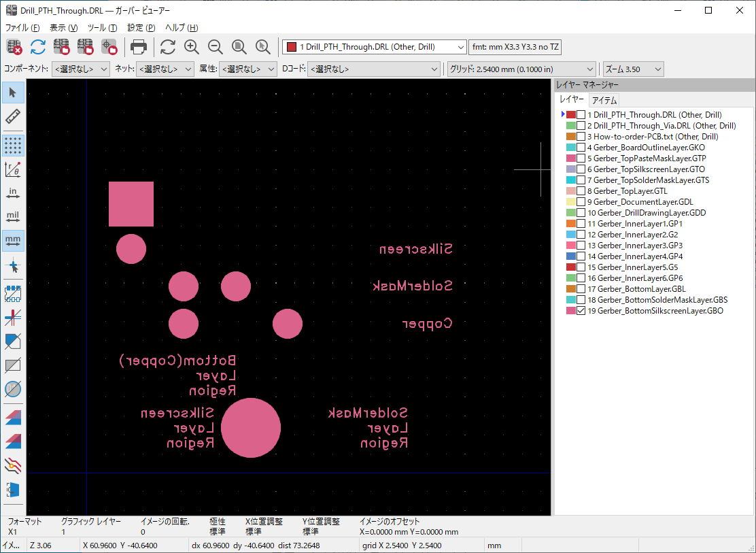
Task: Click the Clear all layers icon
Action: [x=14, y=47]
